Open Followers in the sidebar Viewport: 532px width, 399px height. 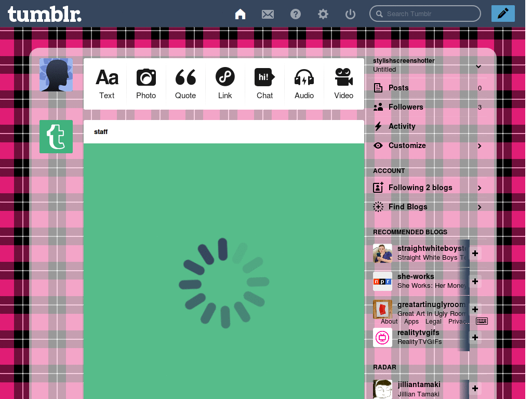coord(428,107)
